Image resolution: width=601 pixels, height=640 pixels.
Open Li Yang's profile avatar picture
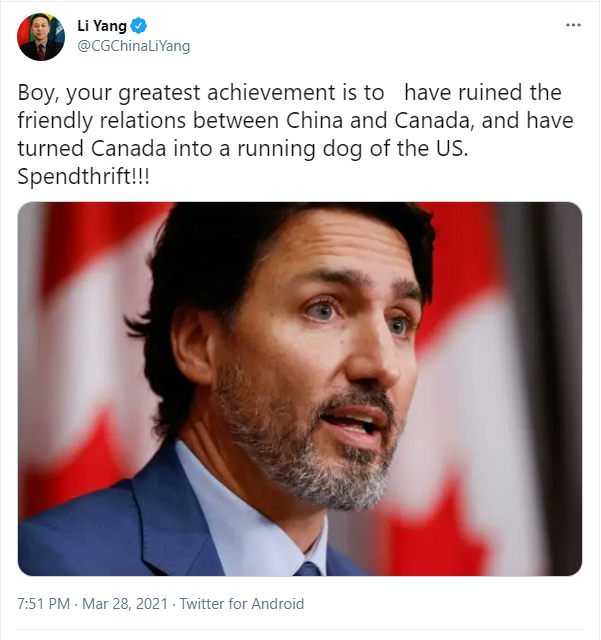[x=41, y=38]
